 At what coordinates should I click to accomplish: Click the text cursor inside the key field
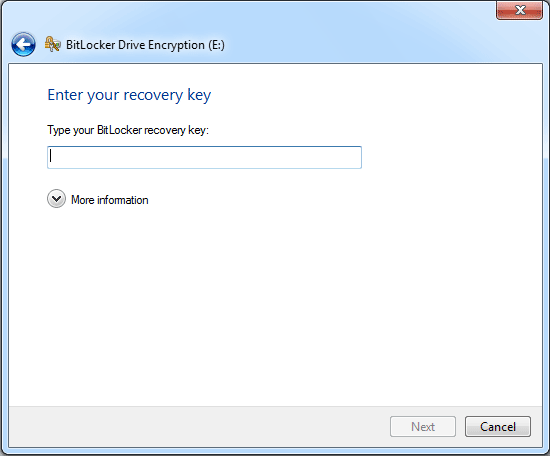coord(51,156)
